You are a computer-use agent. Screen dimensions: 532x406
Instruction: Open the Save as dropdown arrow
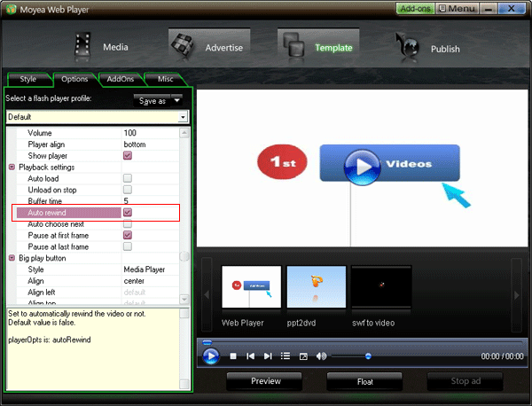(x=177, y=101)
